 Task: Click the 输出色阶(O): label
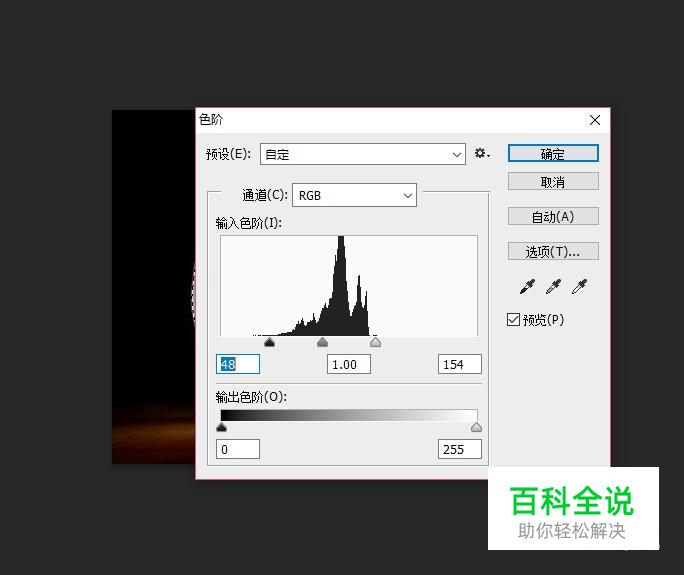pyautogui.click(x=251, y=397)
